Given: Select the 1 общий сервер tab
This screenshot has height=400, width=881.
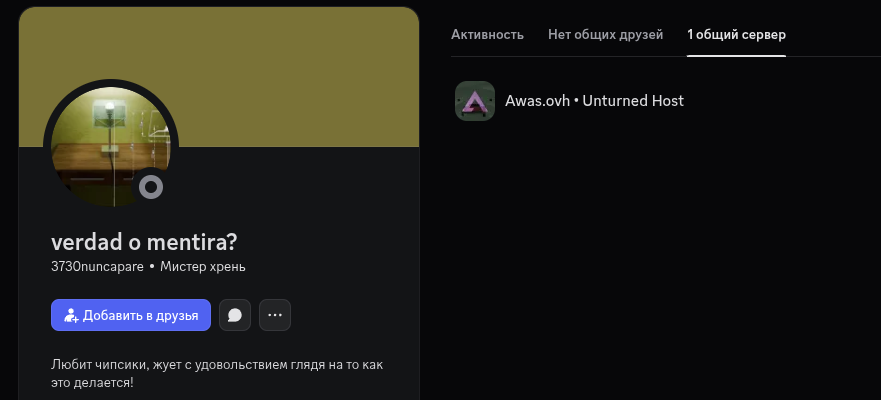Looking at the screenshot, I should (736, 35).
